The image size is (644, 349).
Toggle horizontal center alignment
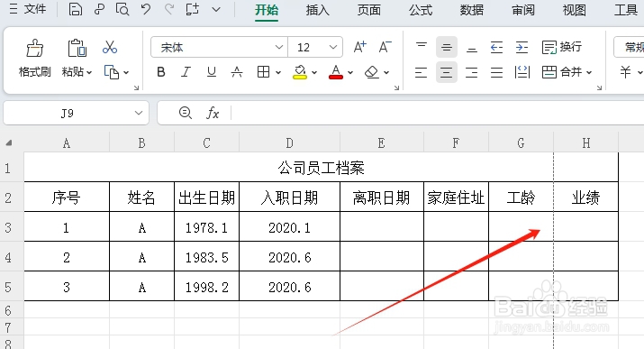coord(447,72)
